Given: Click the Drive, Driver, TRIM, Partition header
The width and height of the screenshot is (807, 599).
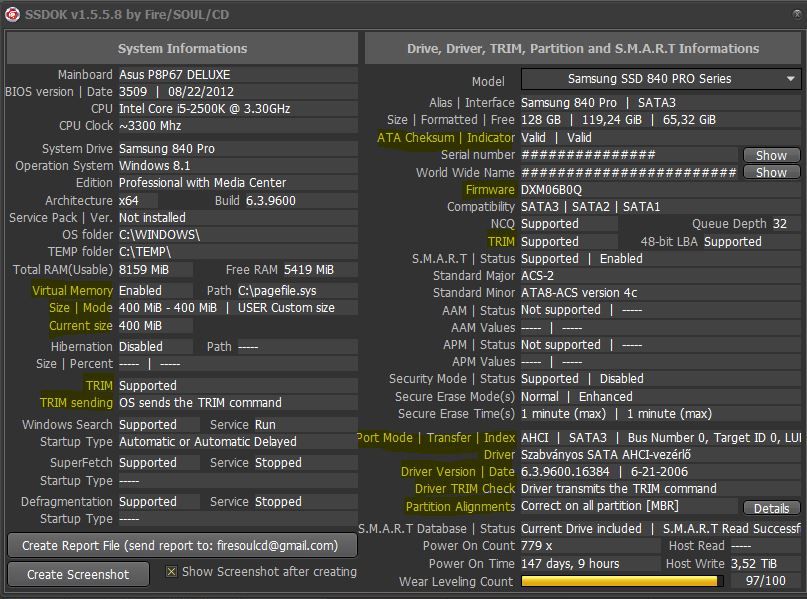Looking at the screenshot, I should pos(583,48).
